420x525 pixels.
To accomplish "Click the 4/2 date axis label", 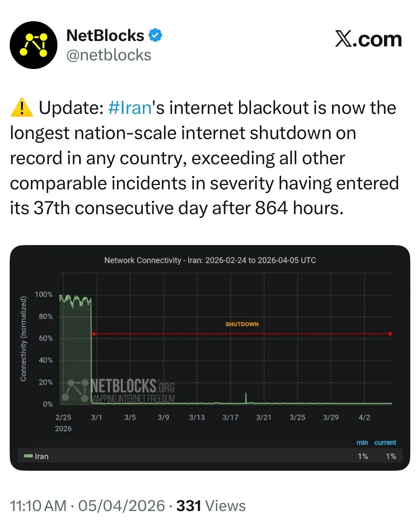I will 364,417.
